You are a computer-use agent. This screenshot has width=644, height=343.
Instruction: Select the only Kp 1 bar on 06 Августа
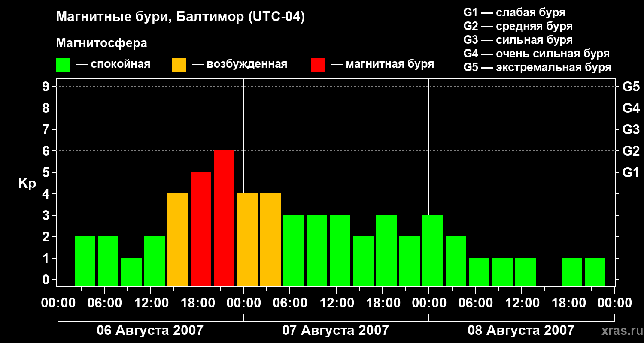pyautogui.click(x=131, y=272)
